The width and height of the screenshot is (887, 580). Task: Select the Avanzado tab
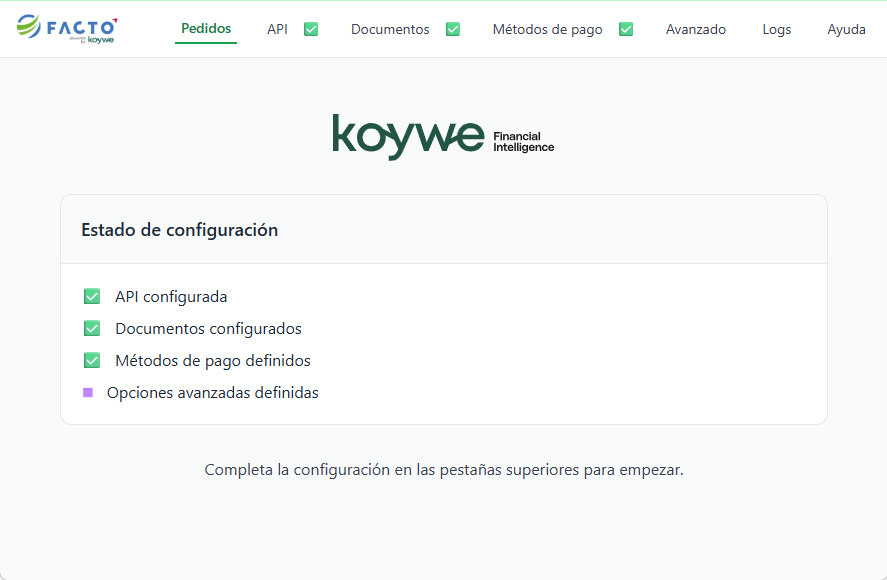696,29
